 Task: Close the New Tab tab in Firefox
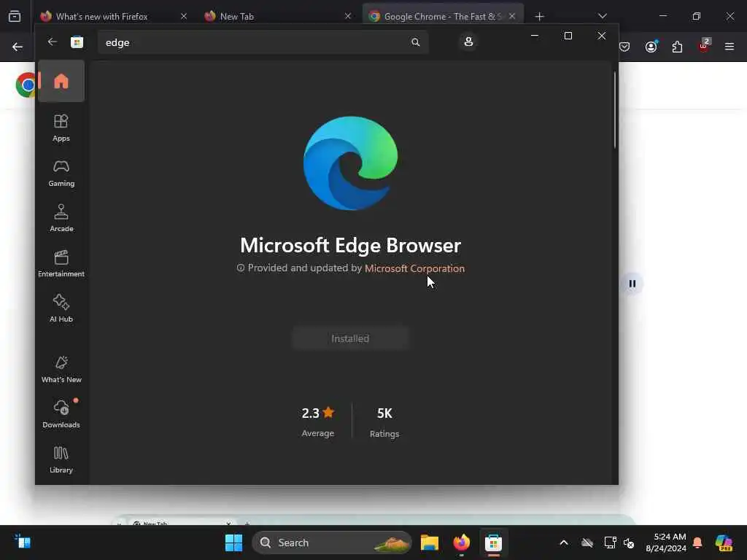tap(348, 16)
